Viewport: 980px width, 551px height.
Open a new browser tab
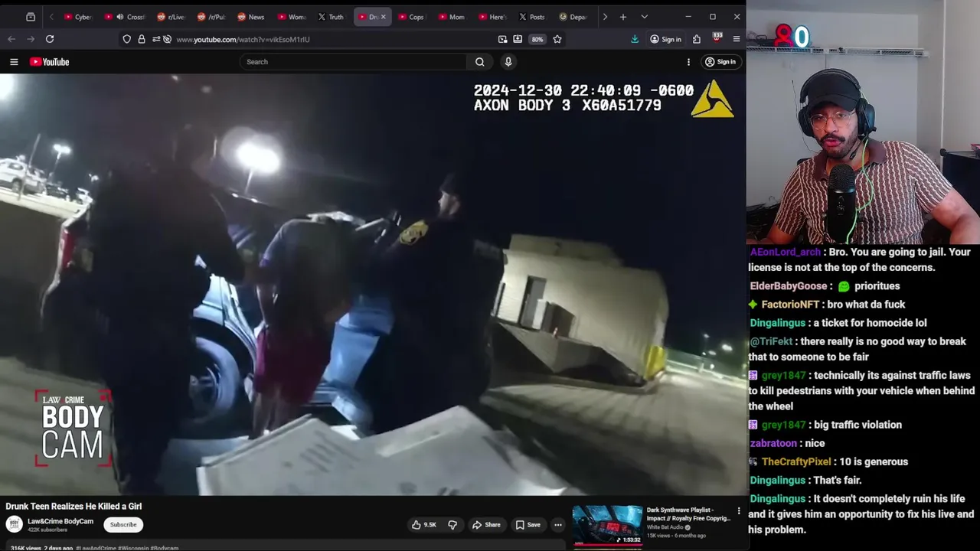click(623, 17)
